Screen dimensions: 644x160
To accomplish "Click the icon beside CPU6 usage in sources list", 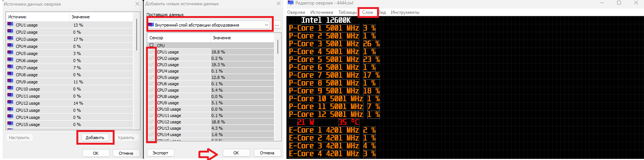I will click(x=10, y=60).
